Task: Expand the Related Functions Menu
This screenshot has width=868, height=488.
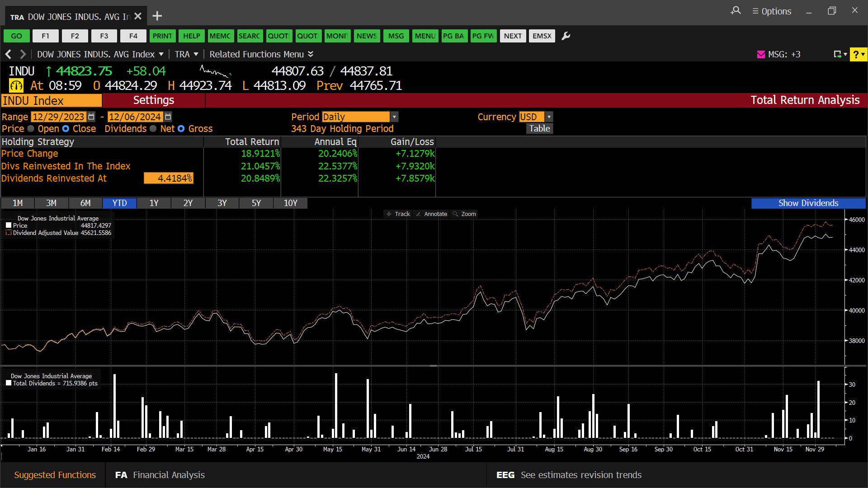Action: (x=261, y=54)
